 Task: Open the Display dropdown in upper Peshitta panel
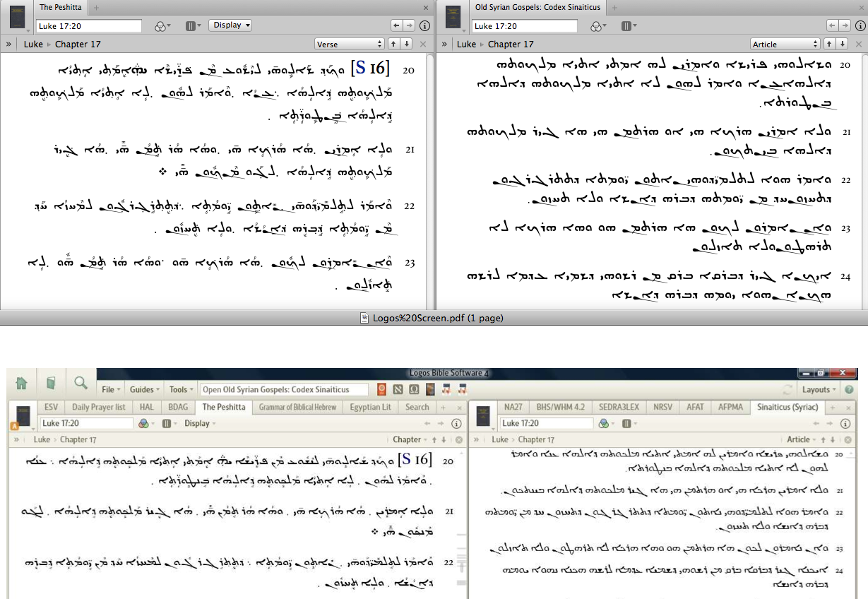(x=230, y=25)
